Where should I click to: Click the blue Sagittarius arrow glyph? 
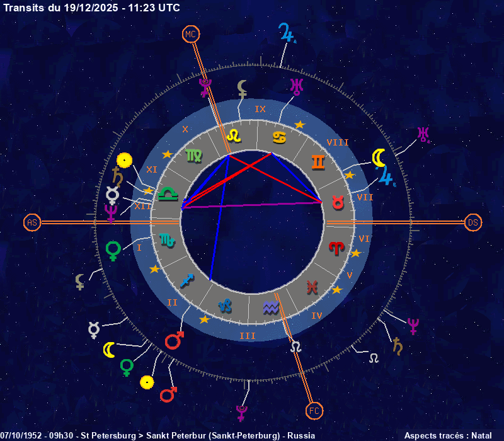pyautogui.click(x=187, y=280)
